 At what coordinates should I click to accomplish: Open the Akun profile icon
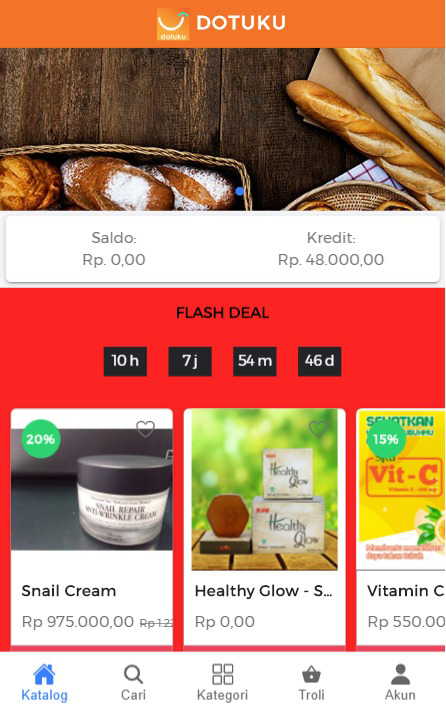point(400,674)
